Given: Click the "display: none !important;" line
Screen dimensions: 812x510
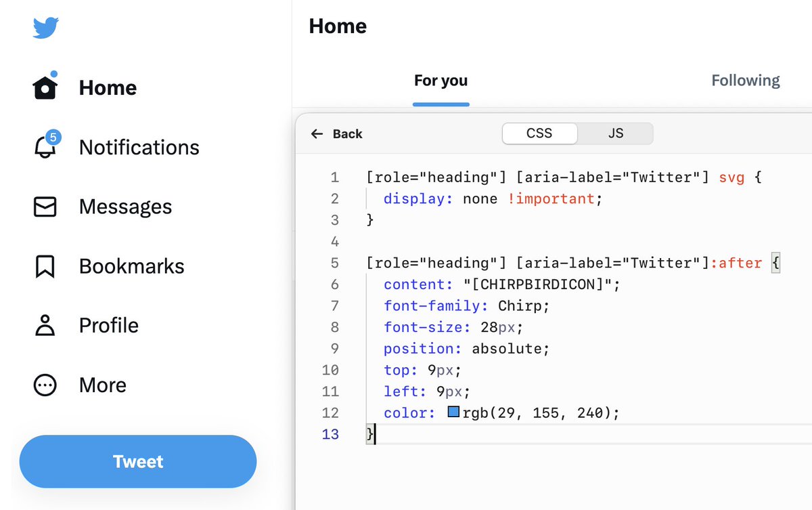Looking at the screenshot, I should click(x=493, y=198).
